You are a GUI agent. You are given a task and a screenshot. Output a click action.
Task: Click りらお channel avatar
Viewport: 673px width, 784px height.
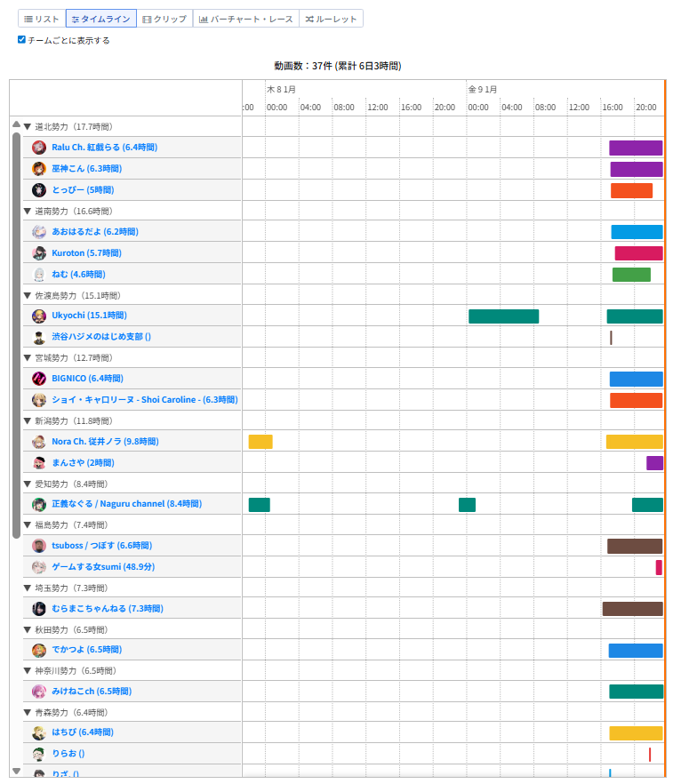[x=39, y=754]
